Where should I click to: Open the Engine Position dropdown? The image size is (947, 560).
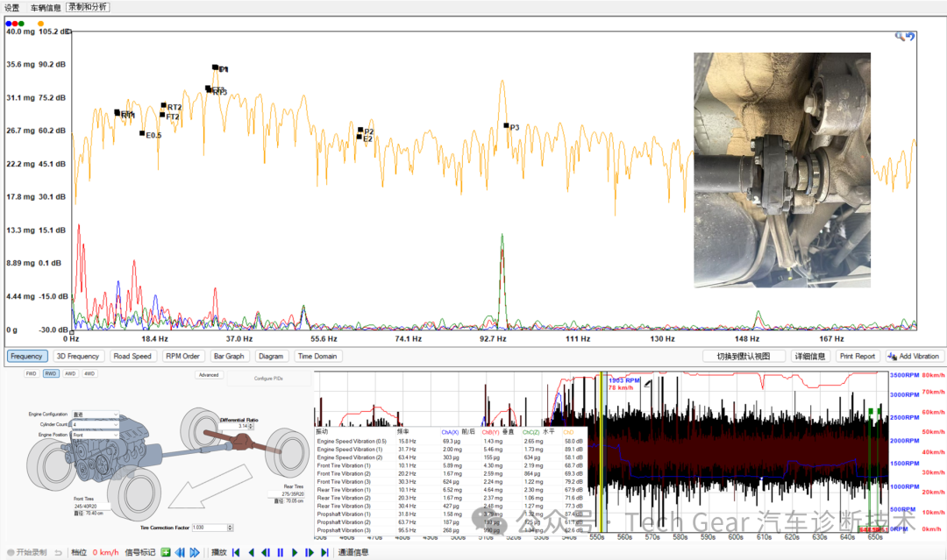pos(96,434)
